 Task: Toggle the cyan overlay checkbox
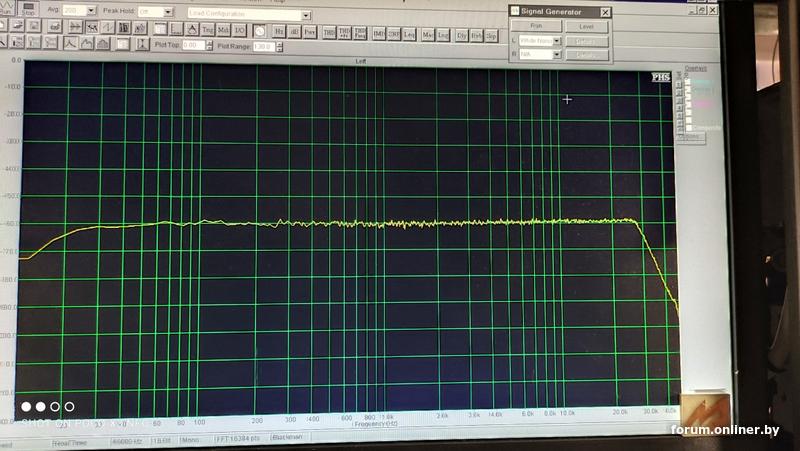point(688,82)
